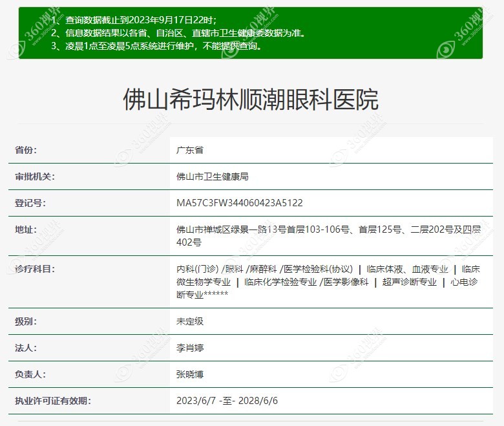The height and width of the screenshot is (426, 504).
Task: Click the 法人 label
Action: (x=26, y=348)
